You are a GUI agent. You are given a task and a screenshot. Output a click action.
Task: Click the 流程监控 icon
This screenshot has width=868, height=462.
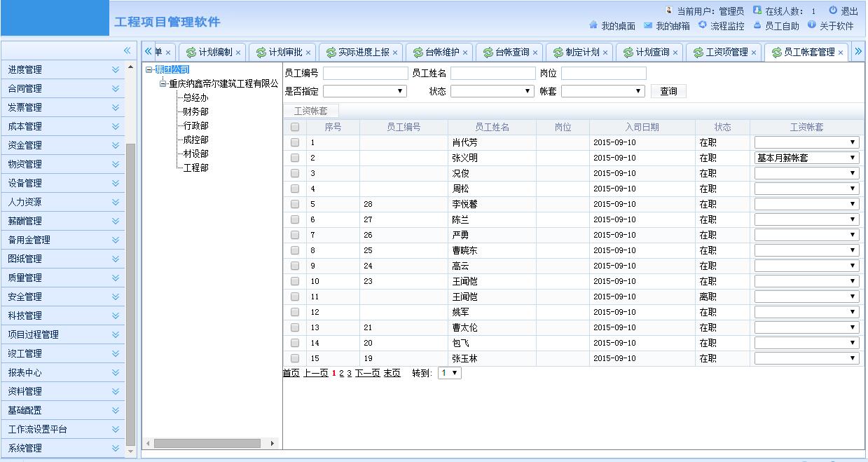703,25
